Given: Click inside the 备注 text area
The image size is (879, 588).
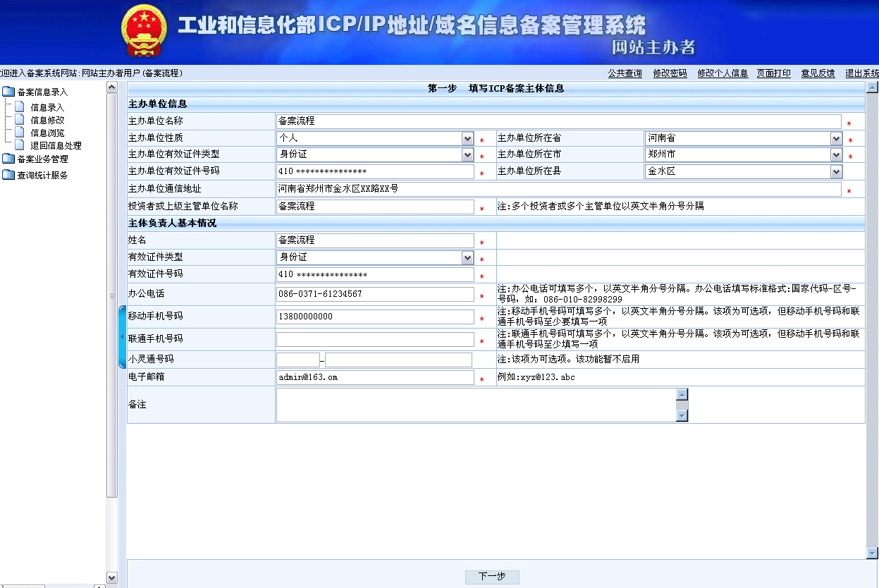Looking at the screenshot, I should (476, 405).
